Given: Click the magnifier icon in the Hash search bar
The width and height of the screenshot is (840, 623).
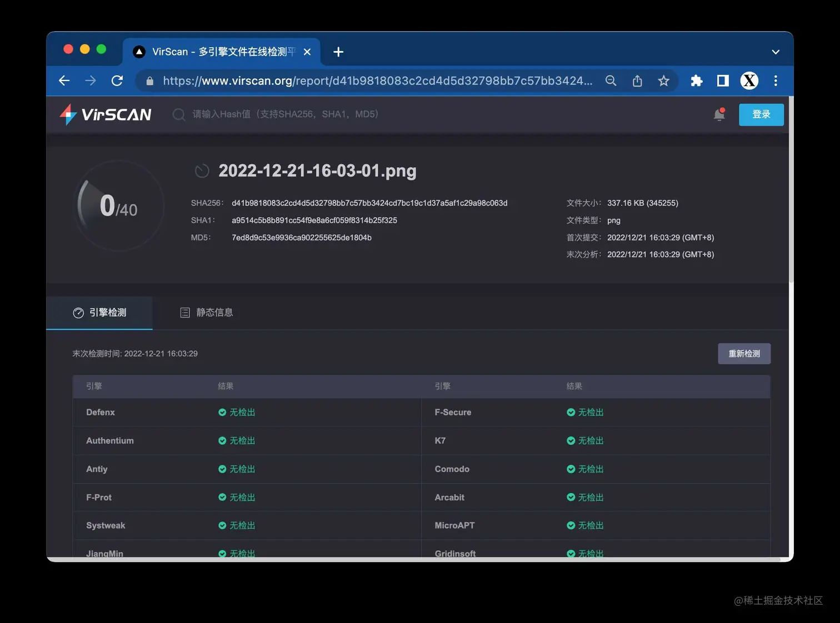Looking at the screenshot, I should click(178, 114).
